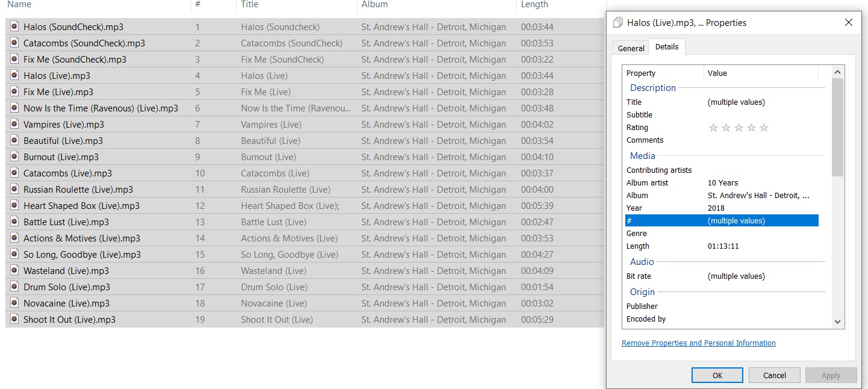This screenshot has height=389, width=868.
Task: Select the Battle Lust (Live).mp3 file icon
Action: pos(15,222)
